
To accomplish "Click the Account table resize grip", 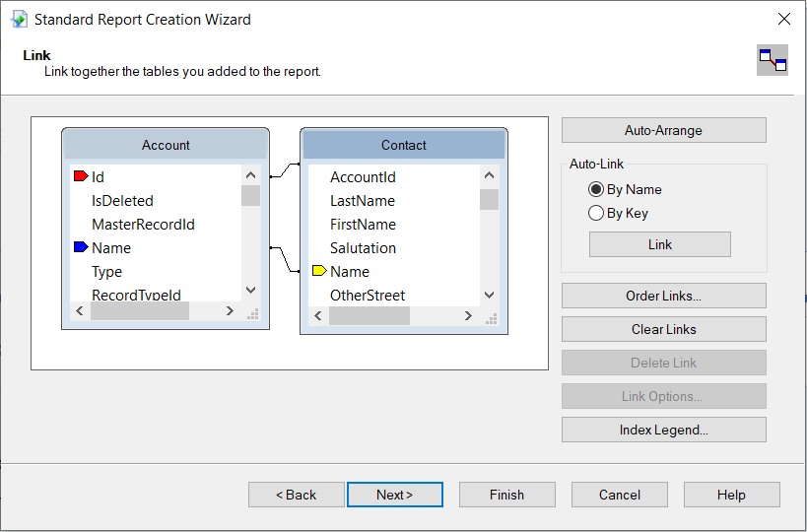I will [252, 313].
